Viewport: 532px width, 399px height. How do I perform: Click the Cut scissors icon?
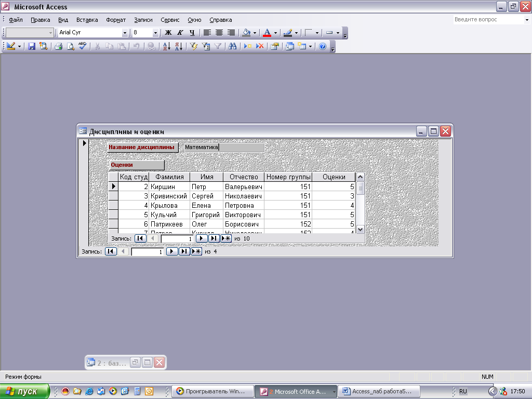coord(97,46)
